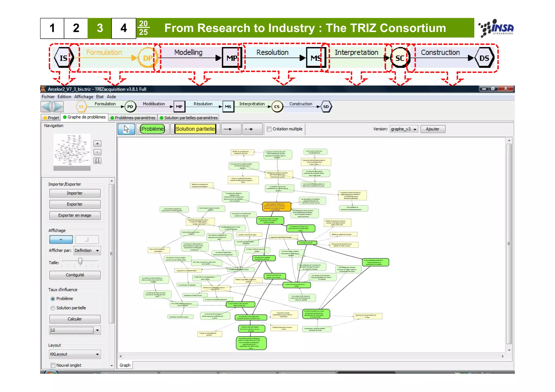Select orthogonal edge display mode
Viewport: 555px width, 392px height.
tap(87, 240)
